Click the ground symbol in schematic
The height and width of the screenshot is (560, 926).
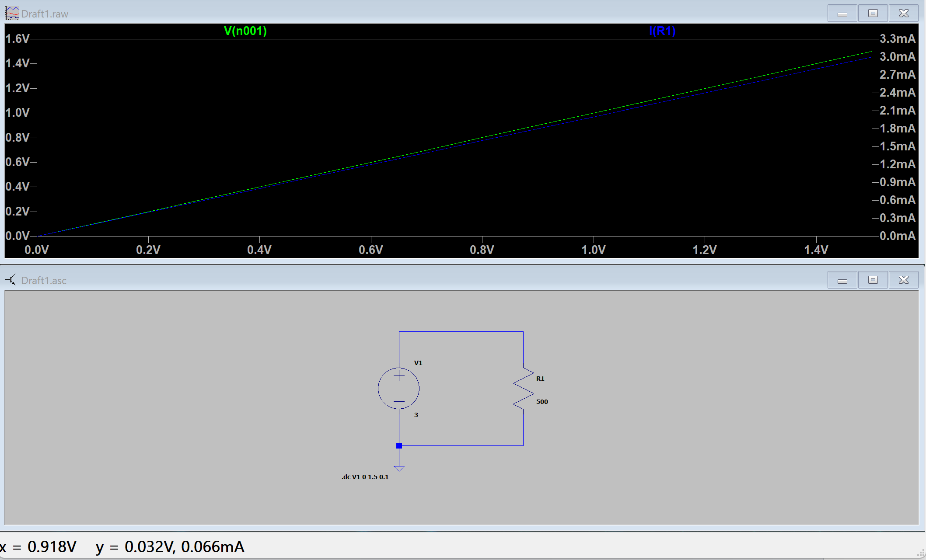399,468
